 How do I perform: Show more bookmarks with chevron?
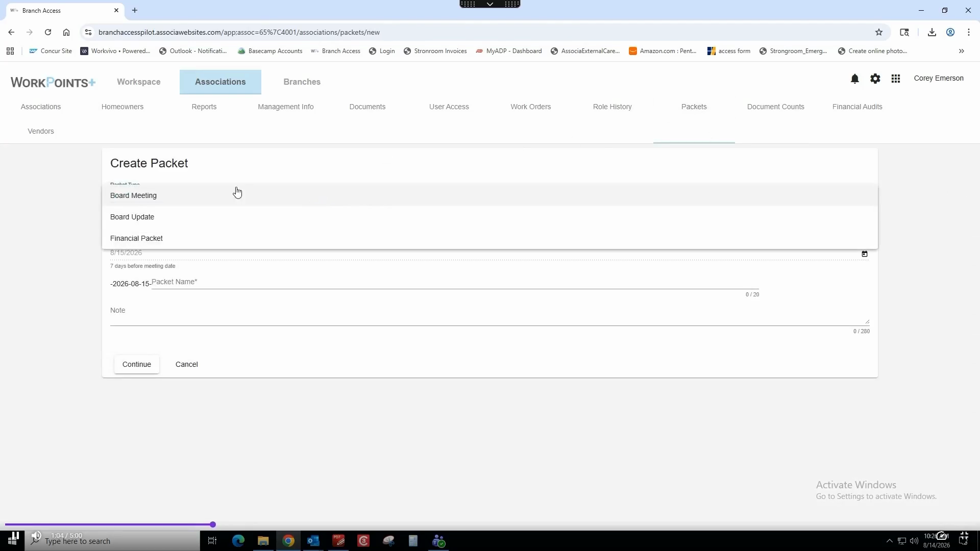[962, 51]
